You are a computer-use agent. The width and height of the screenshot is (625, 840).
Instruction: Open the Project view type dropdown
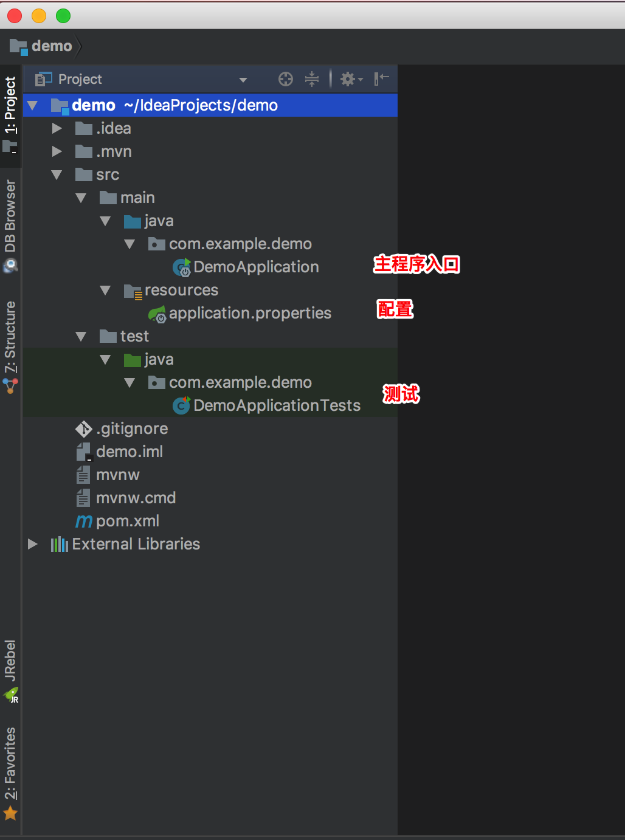click(243, 80)
